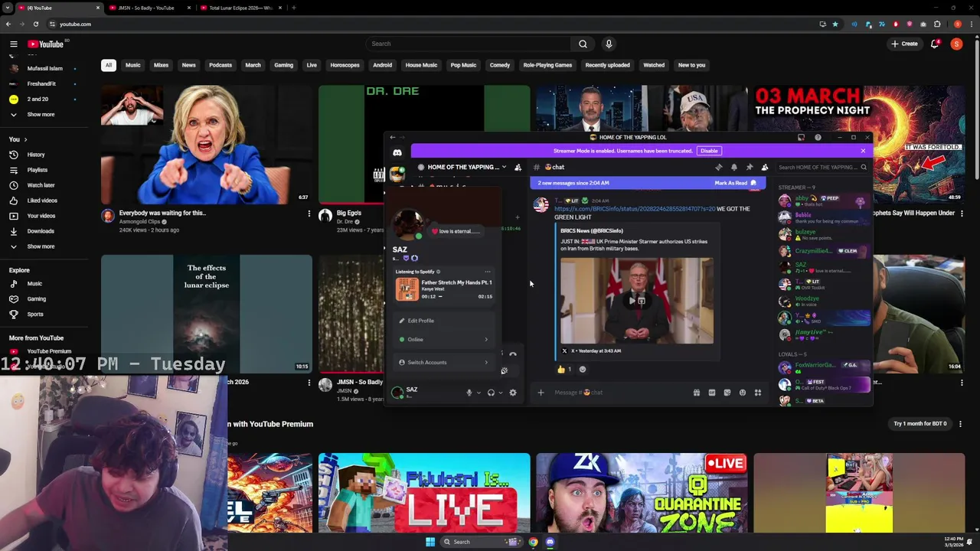Open the GIF picker in Discord
This screenshot has height=551, width=980.
712,393
